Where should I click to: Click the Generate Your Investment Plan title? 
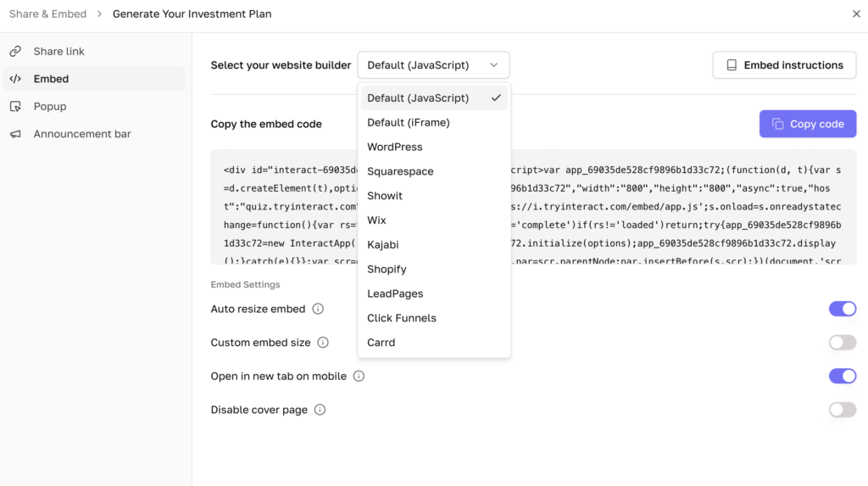click(x=192, y=14)
